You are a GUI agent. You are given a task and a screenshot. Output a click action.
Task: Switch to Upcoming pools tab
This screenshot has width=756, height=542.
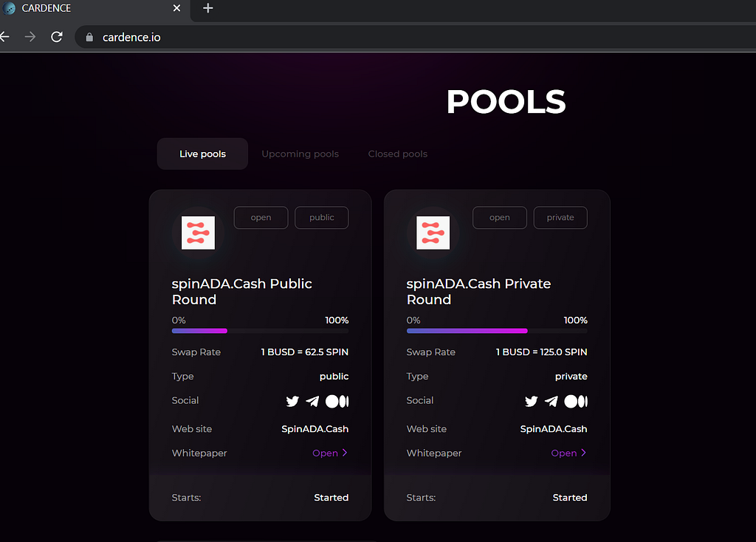(300, 154)
